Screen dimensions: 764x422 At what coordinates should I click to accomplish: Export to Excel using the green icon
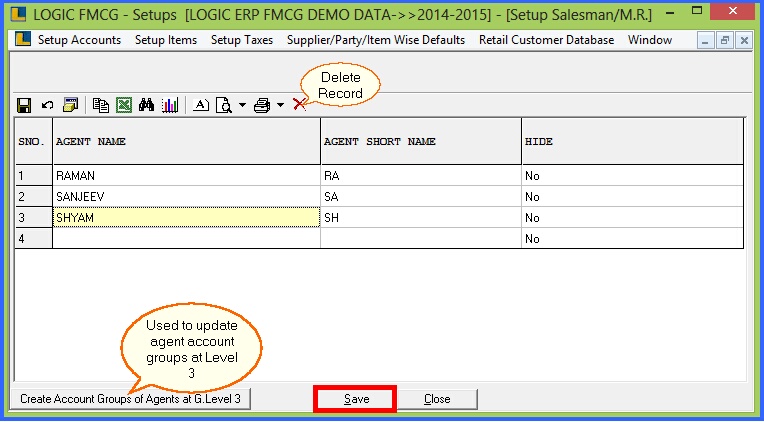123,104
